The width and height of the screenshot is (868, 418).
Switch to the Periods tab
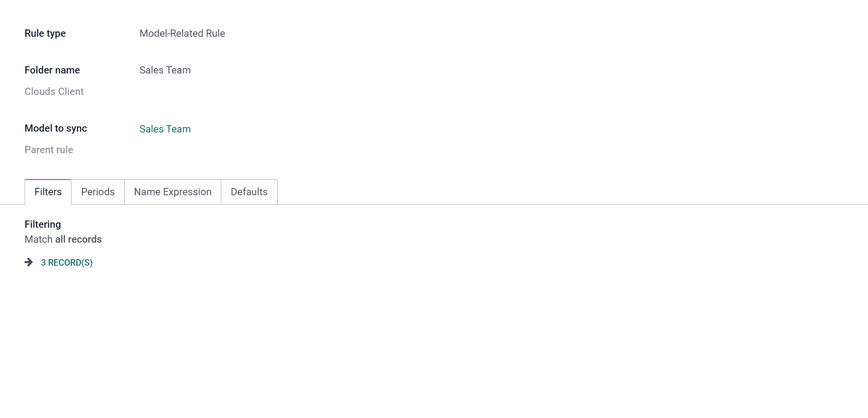(x=98, y=192)
